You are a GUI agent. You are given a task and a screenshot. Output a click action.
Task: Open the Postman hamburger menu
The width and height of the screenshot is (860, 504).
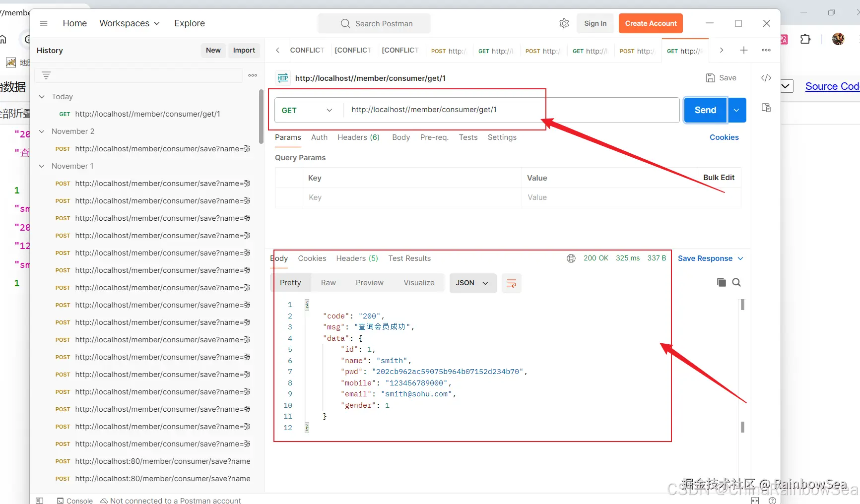tap(44, 23)
